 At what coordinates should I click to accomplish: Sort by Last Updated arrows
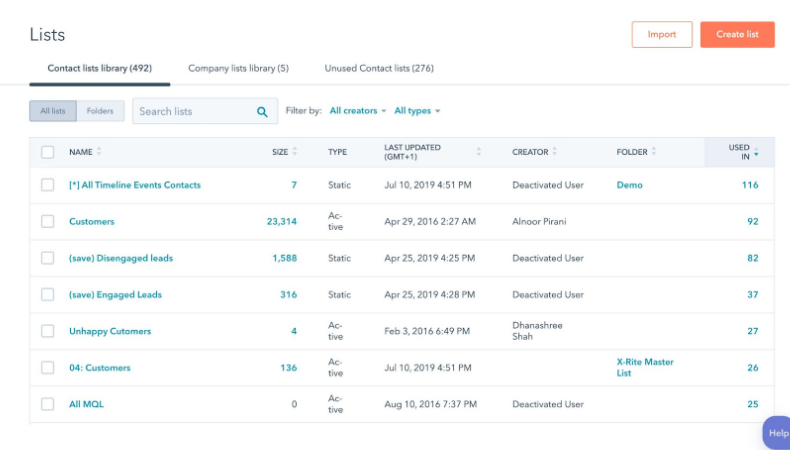478,152
